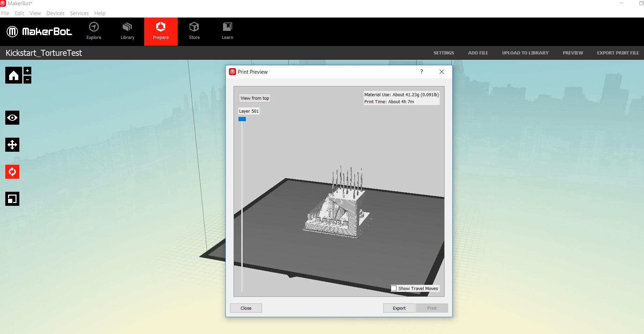
Task: Restore the MakerBot window size
Action: (641, 3)
